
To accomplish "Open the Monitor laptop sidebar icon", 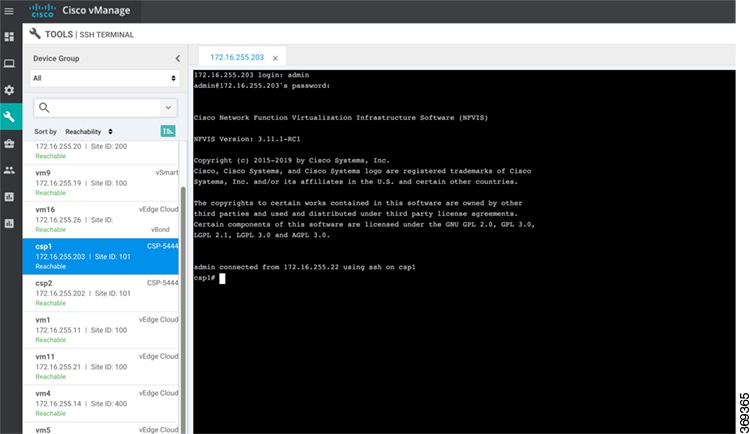I will [x=9, y=63].
